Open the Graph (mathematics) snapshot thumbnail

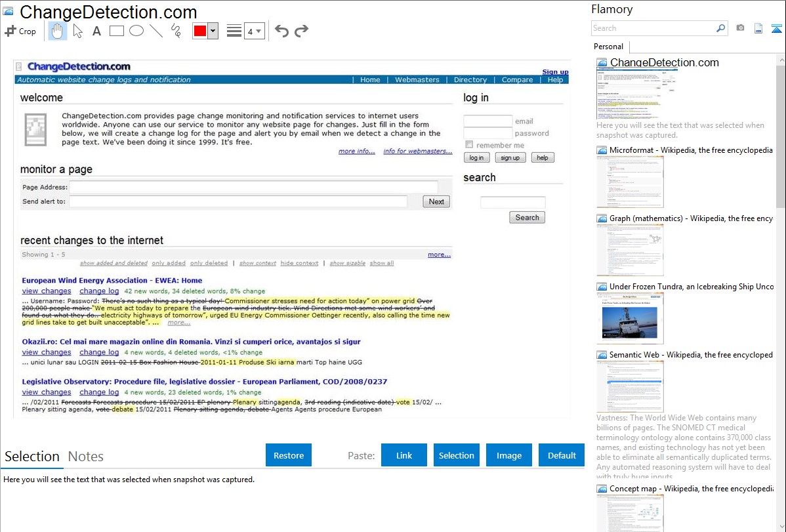[630, 250]
